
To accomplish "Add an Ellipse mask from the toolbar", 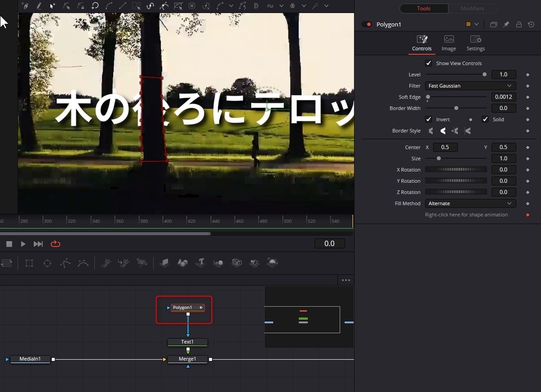I will pyautogui.click(x=47, y=263).
